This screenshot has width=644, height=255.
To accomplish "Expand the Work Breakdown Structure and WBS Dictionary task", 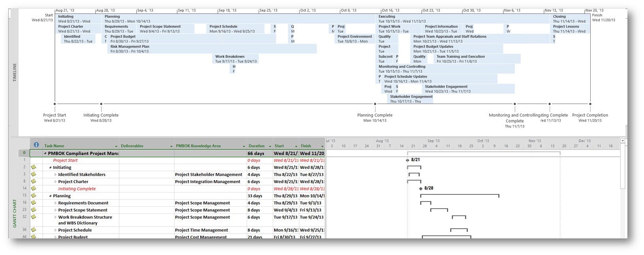I will click(x=56, y=217).
